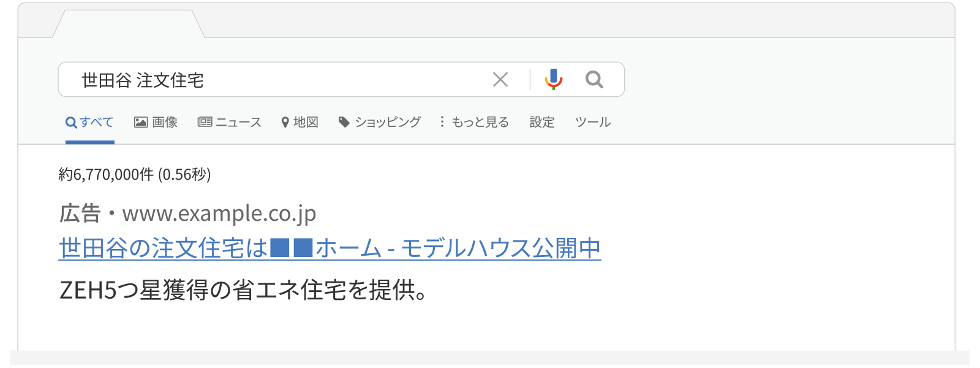This screenshot has height=368, width=980.
Task: Open 設定 search settings
Action: pos(542,122)
